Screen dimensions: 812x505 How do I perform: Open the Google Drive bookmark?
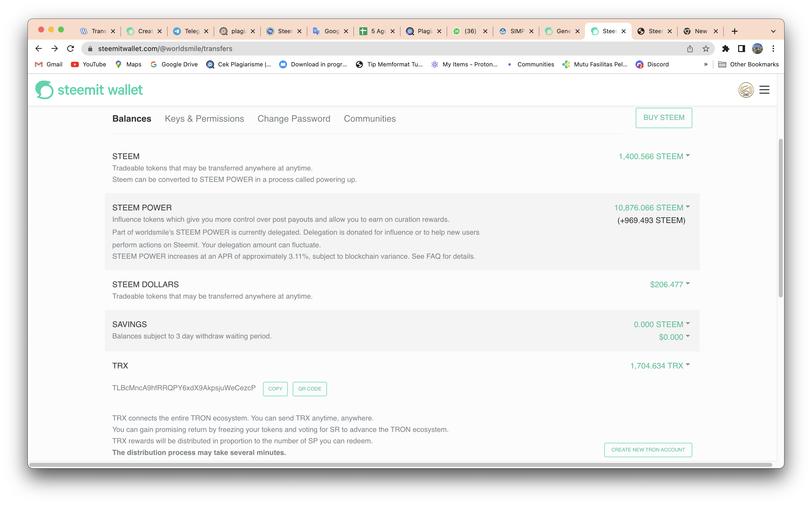tap(174, 64)
